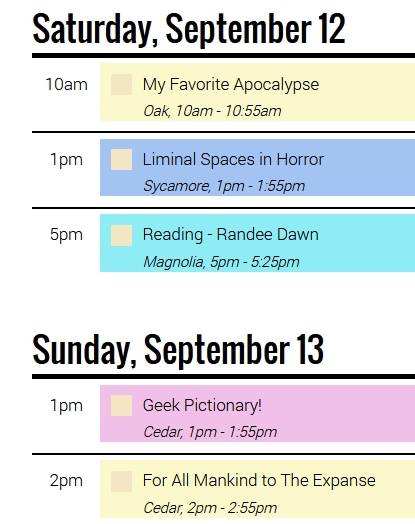
Task: Toggle the Reading - Randee Dawn checkbox
Action: click(121, 235)
